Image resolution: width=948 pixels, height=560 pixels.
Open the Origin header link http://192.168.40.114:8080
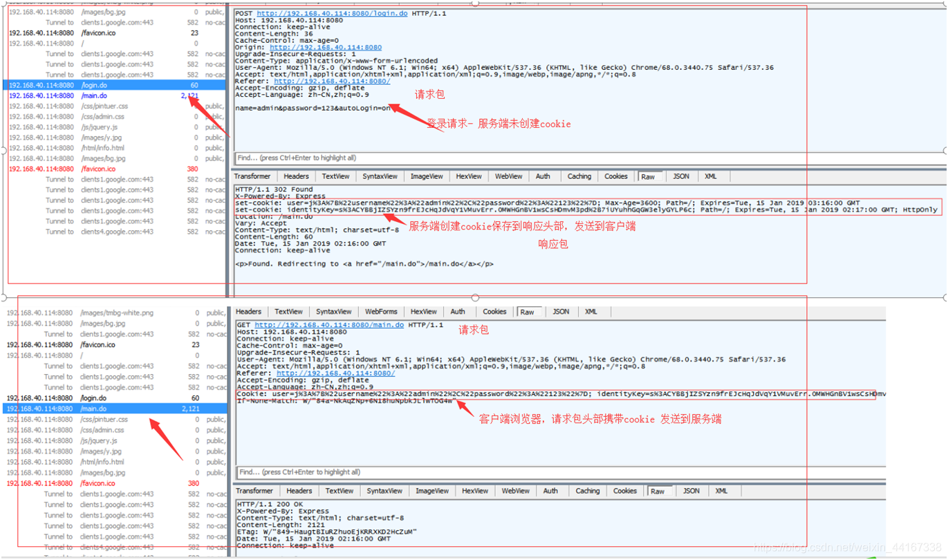(x=325, y=48)
